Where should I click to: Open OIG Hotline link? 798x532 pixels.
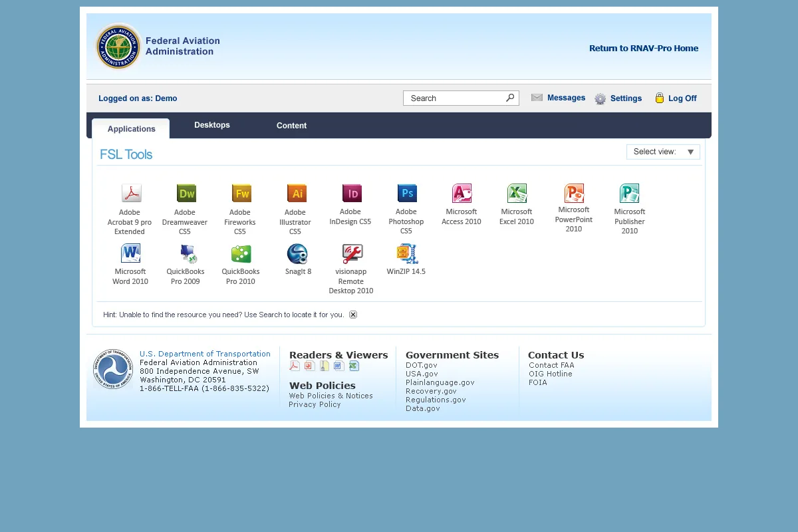pos(551,374)
